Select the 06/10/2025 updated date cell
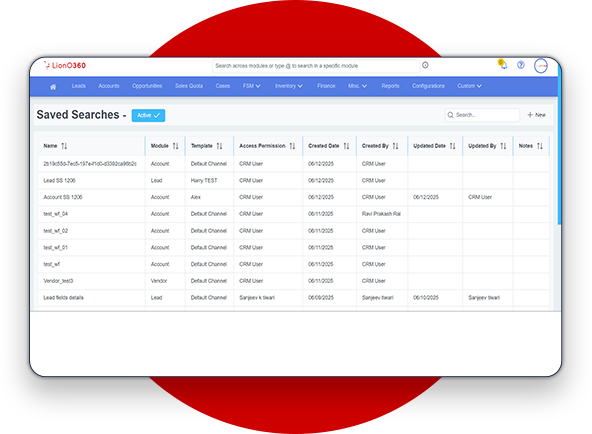The width and height of the screenshot is (592, 434). (426, 298)
